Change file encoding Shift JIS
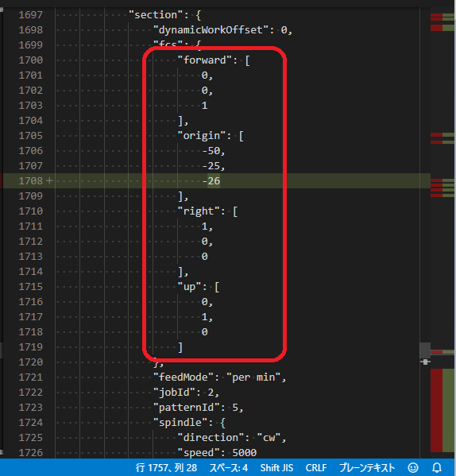 [x=276, y=467]
